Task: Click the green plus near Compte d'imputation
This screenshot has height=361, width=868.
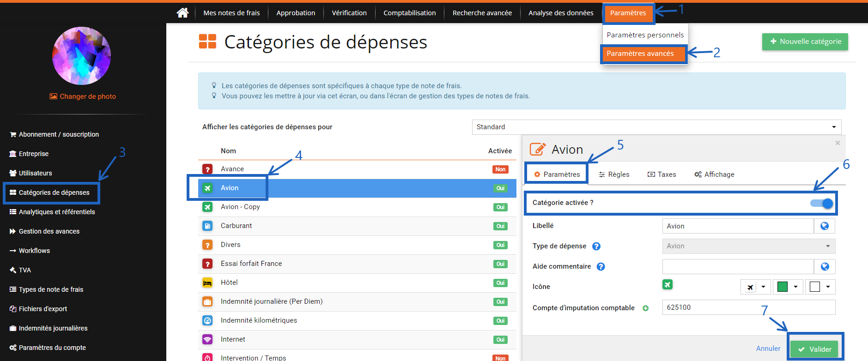Action: 645,308
